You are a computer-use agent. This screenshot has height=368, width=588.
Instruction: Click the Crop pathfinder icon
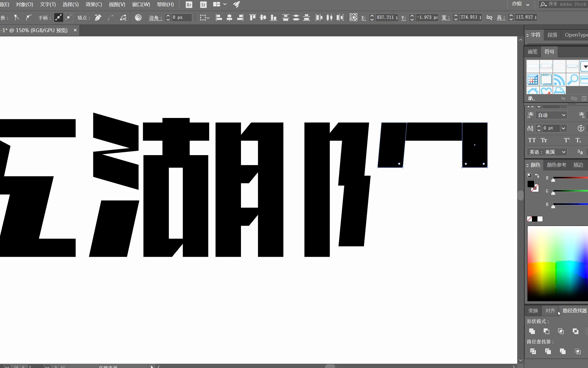pos(578,351)
